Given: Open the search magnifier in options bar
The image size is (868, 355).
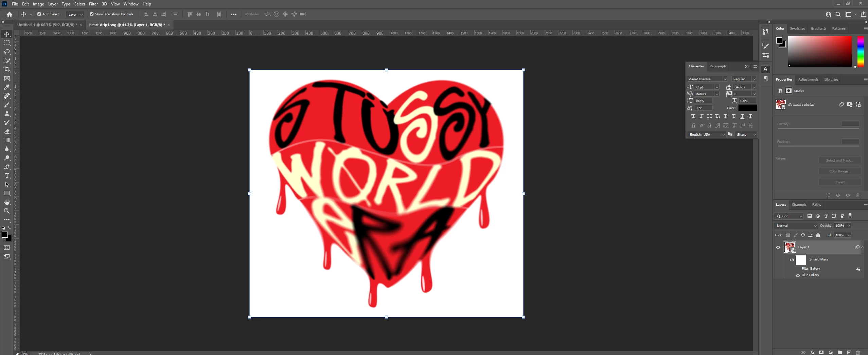Looking at the screenshot, I should click(838, 14).
